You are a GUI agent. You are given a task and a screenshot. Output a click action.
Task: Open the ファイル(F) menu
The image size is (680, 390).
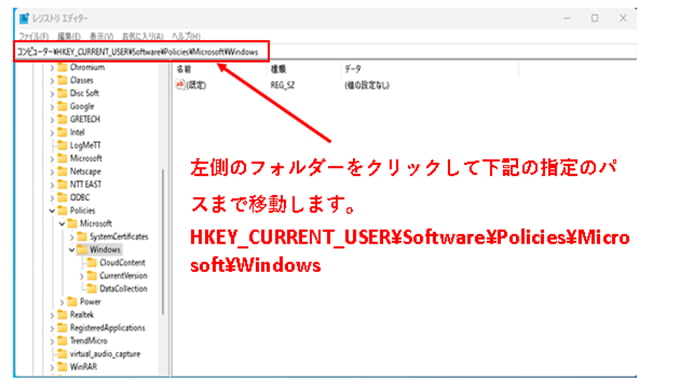(34, 36)
